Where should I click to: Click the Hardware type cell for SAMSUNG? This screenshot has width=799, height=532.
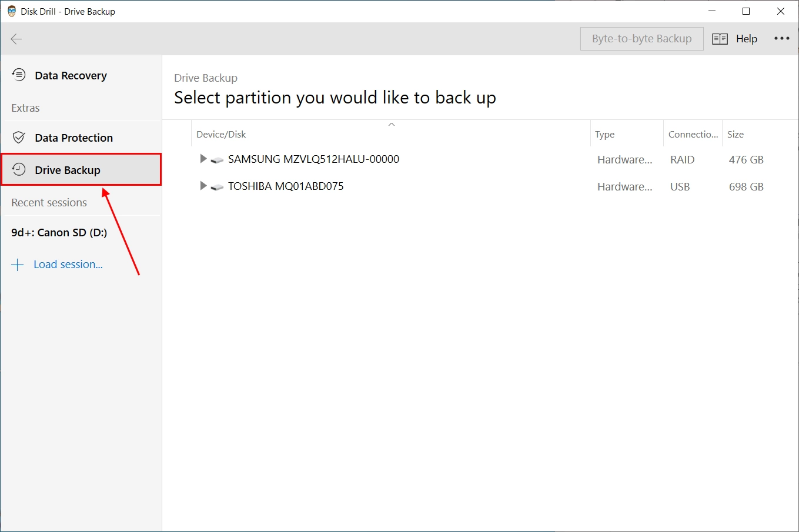coord(624,160)
